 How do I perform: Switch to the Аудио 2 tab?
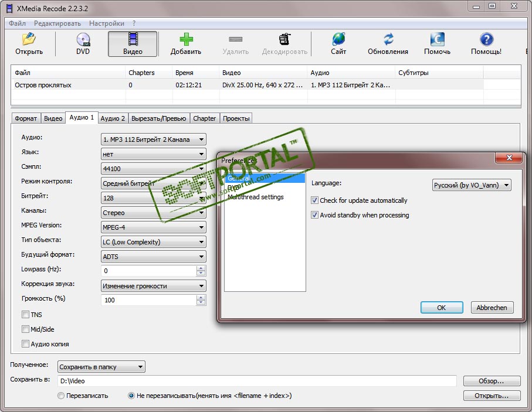[113, 118]
